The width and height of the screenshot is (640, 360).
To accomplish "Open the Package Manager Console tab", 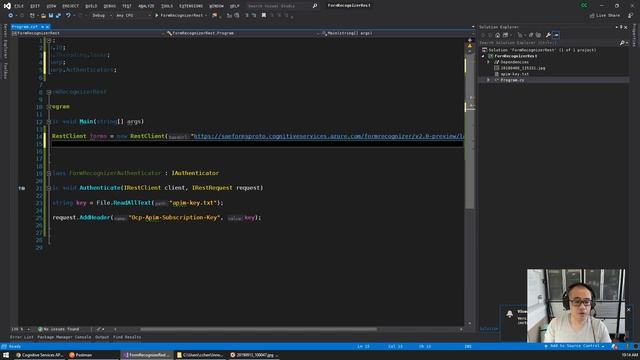I will [64, 337].
